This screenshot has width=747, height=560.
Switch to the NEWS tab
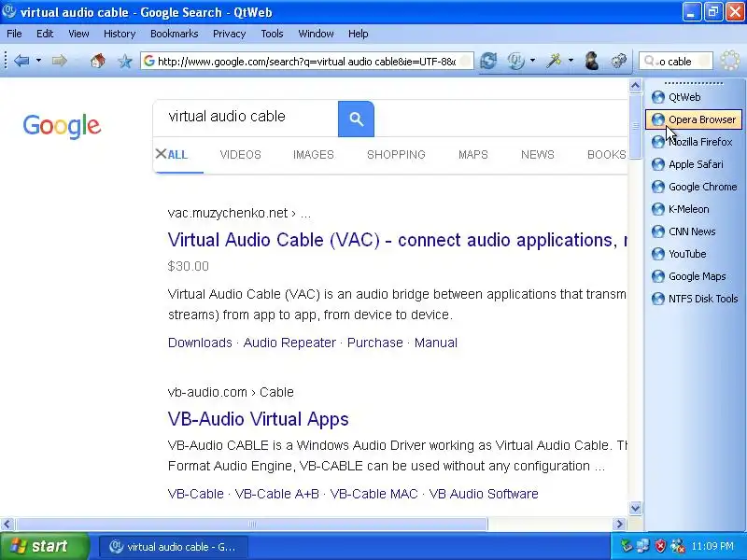[538, 155]
